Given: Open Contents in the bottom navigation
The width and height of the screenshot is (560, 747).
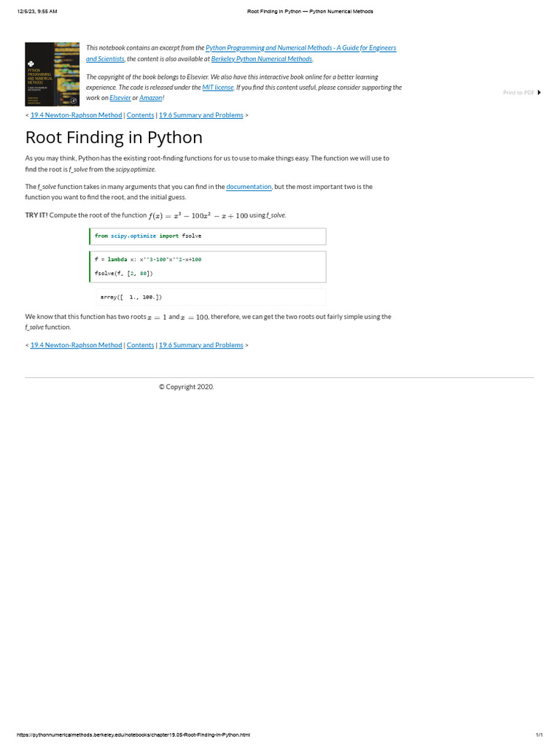Looking at the screenshot, I should 140,345.
